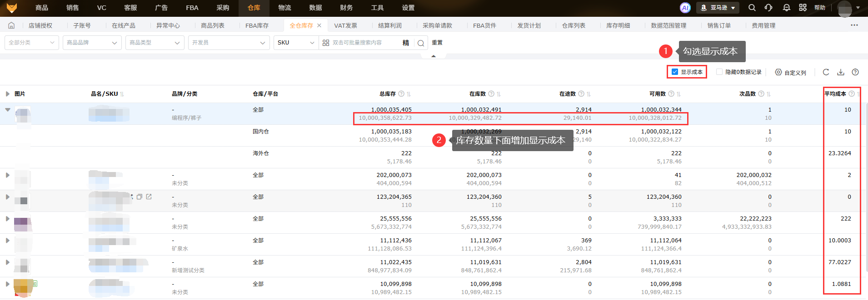Sort by the 总库存 column sort arrows
Image resolution: width=868 pixels, height=300 pixels.
409,94
